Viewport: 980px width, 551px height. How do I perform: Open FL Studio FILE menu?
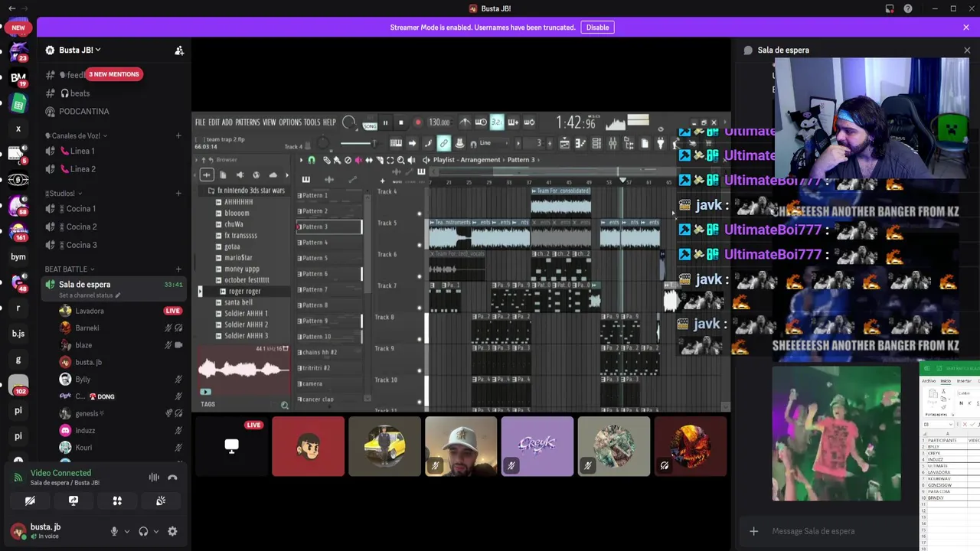click(200, 122)
